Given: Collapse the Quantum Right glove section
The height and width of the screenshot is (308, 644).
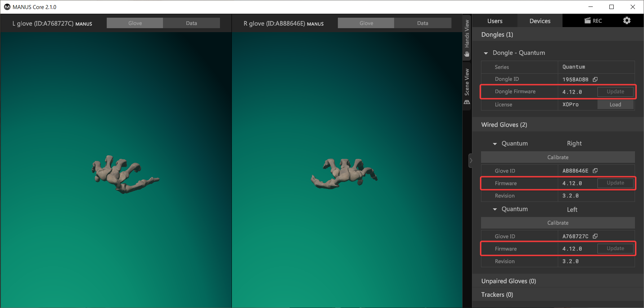Looking at the screenshot, I should pos(495,144).
